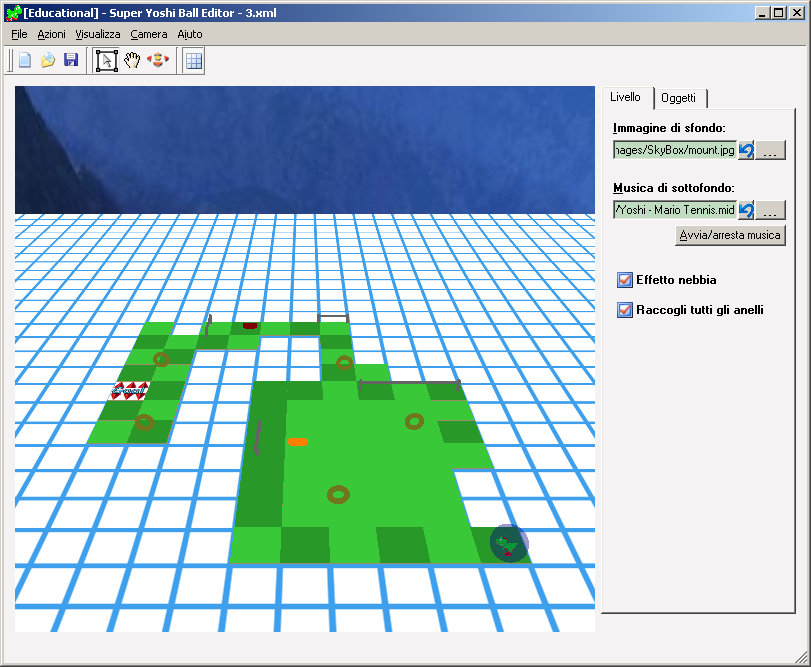Open the Visualizza menu
Screen dimensions: 811x667
coord(98,34)
